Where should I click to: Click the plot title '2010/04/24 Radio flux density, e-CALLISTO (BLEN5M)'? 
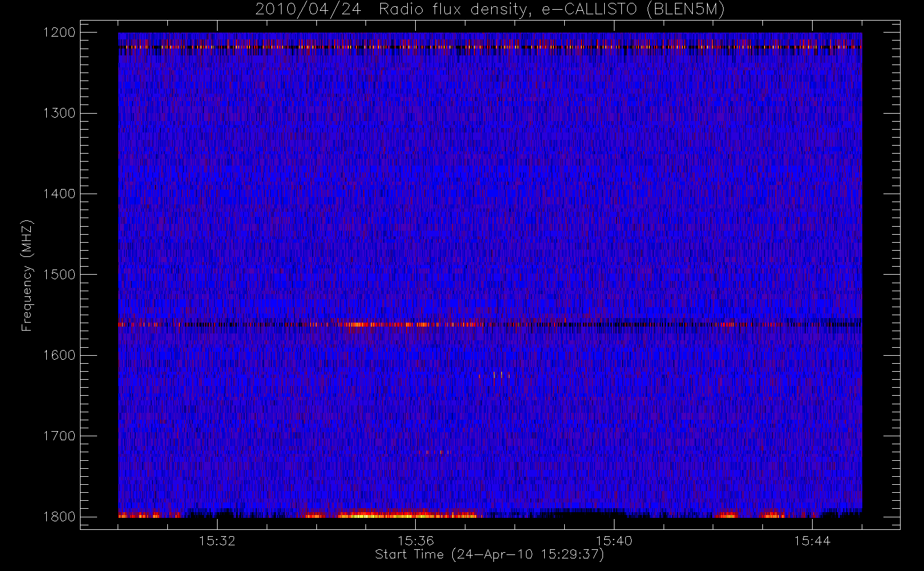(x=489, y=9)
